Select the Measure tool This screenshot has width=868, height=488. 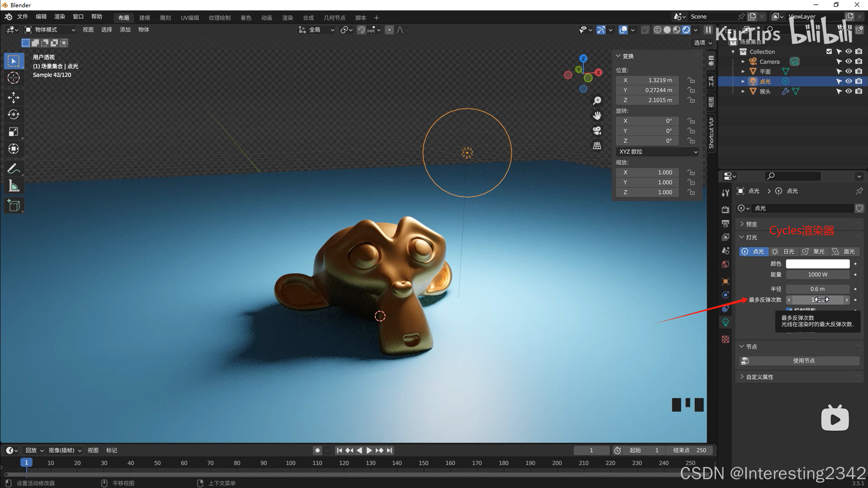pyautogui.click(x=14, y=186)
